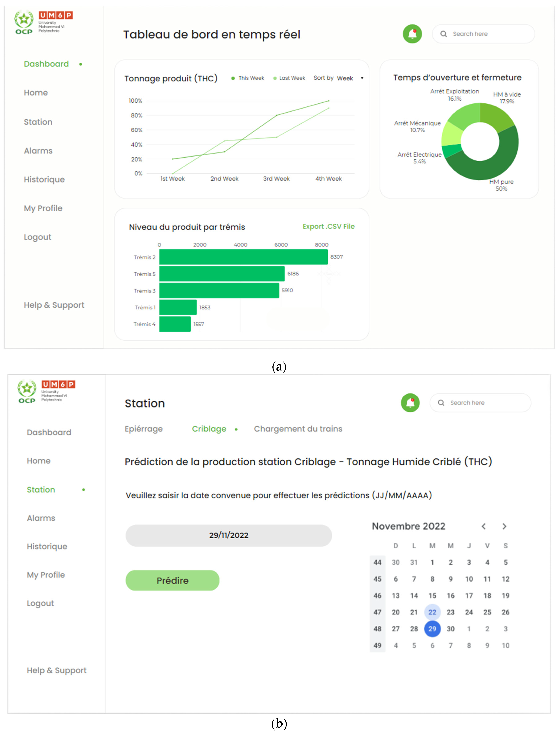Screen dimensions: 560x734
Task: Click notification bell on Station page
Action: [x=410, y=403]
